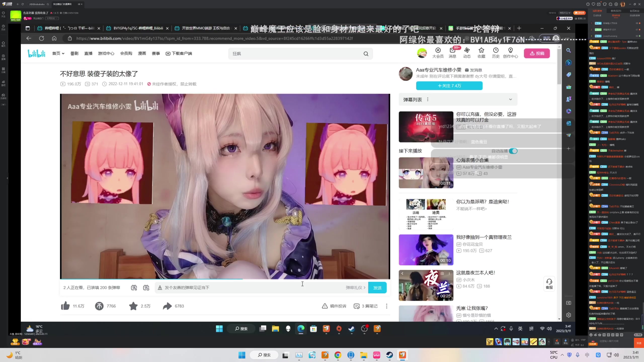644x362 pixels.
Task: Toggle the 自动连播 autoplay switch
Action: (513, 151)
